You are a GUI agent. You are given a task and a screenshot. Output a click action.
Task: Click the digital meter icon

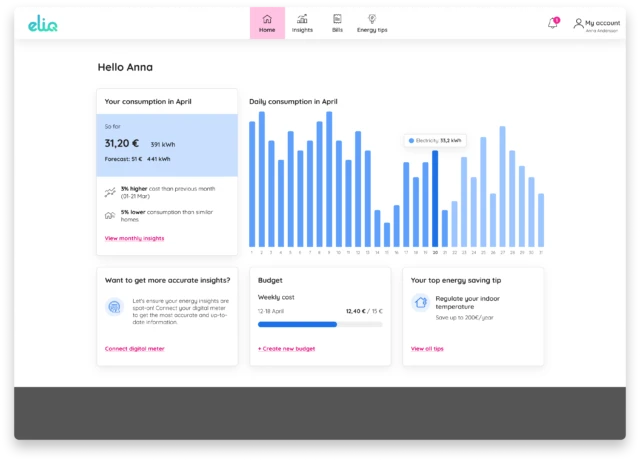point(115,307)
